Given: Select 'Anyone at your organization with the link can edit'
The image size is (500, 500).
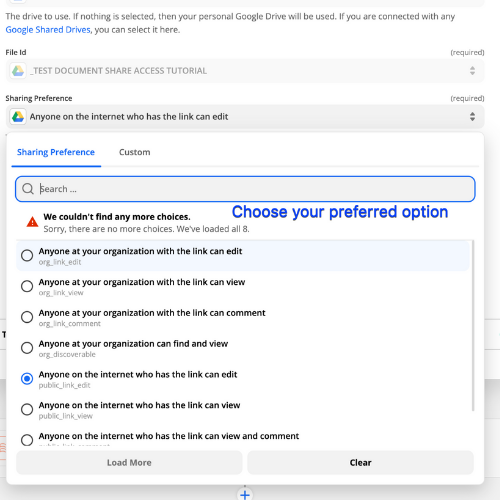Looking at the screenshot, I should pos(243,256).
